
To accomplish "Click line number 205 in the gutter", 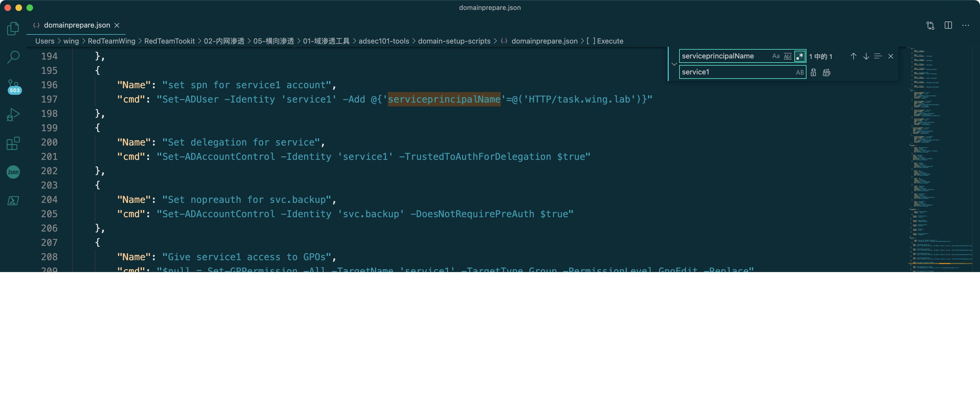I will 49,214.
